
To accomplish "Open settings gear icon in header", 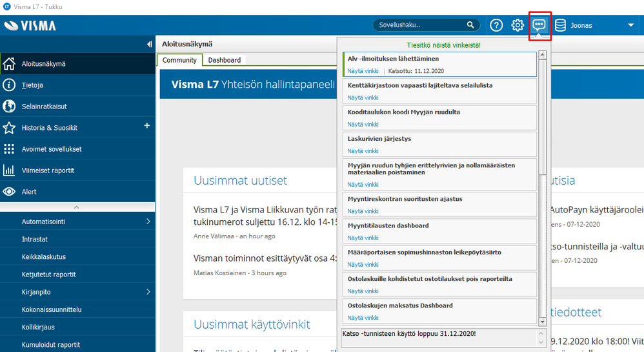I will [x=518, y=25].
